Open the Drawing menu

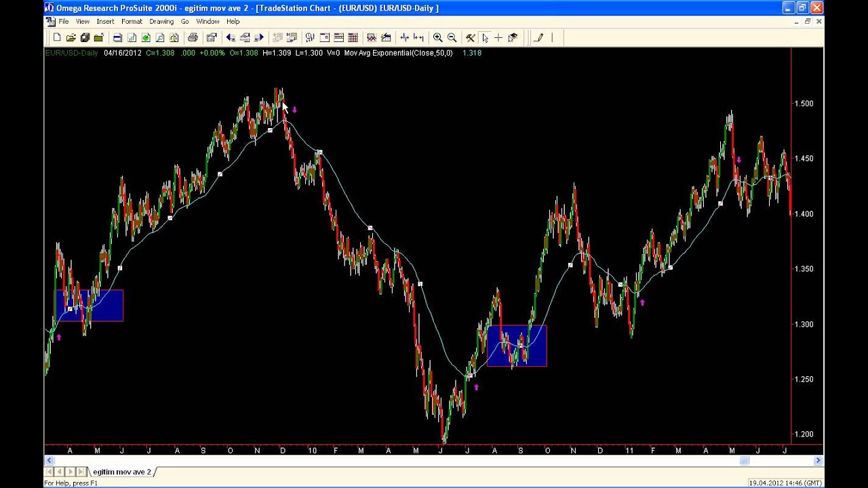coord(161,22)
